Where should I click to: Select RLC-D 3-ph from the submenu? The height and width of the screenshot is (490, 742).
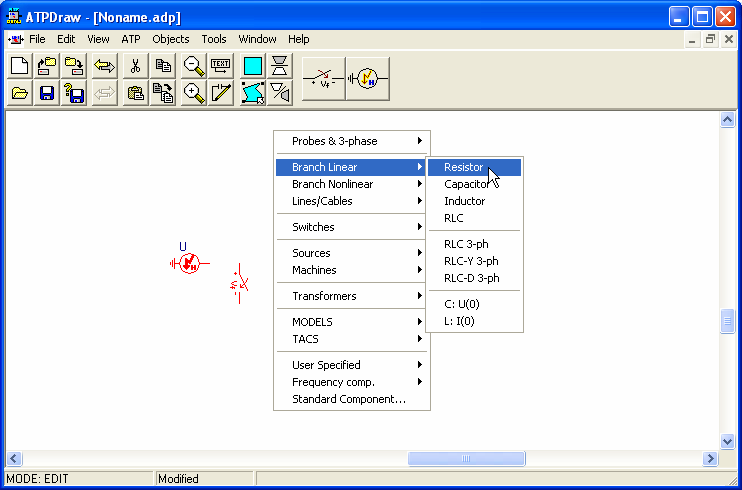tap(474, 278)
